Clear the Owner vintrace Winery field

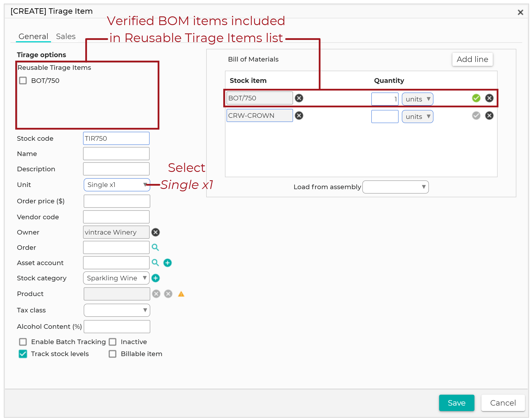pyautogui.click(x=155, y=232)
